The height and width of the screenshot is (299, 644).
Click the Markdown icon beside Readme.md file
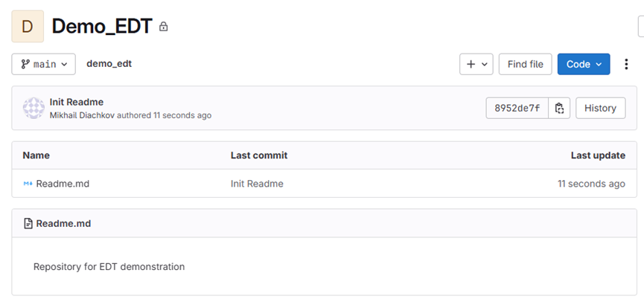(x=28, y=184)
